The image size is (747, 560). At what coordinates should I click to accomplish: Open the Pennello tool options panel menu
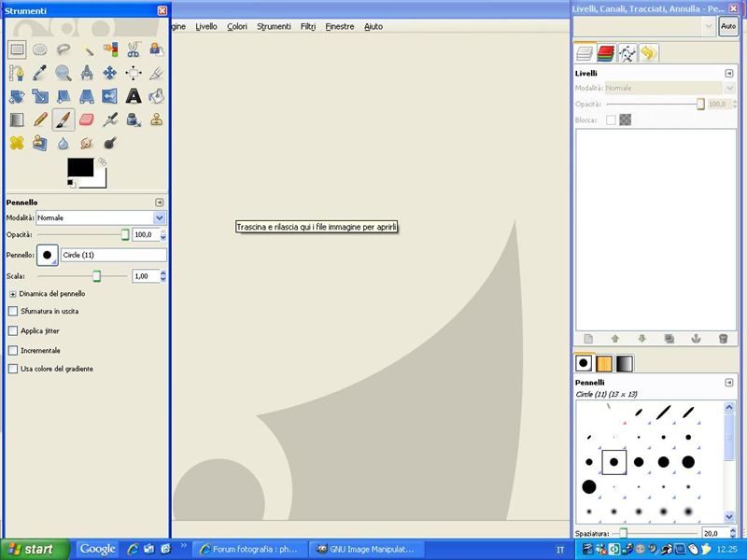(x=160, y=203)
